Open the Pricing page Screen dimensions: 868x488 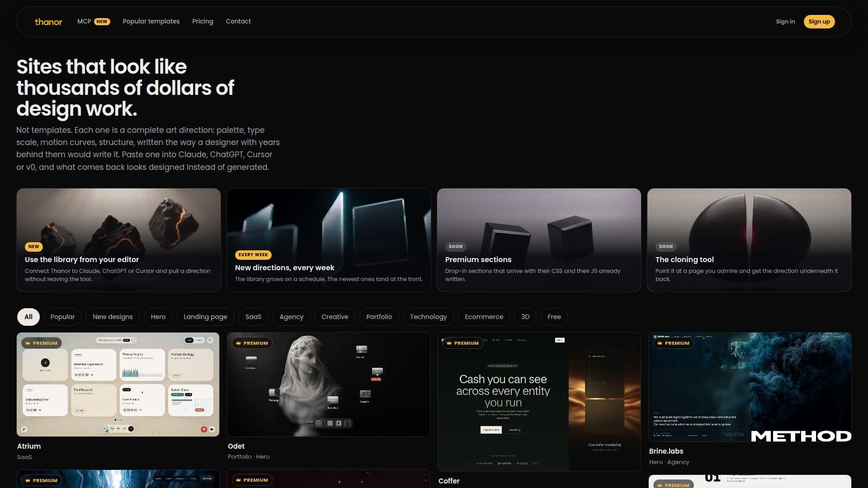pos(203,21)
